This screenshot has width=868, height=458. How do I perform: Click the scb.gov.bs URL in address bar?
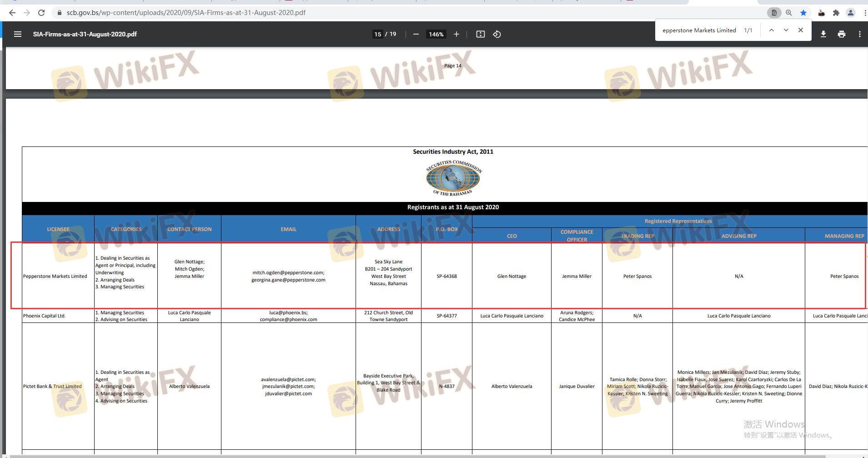[186, 13]
